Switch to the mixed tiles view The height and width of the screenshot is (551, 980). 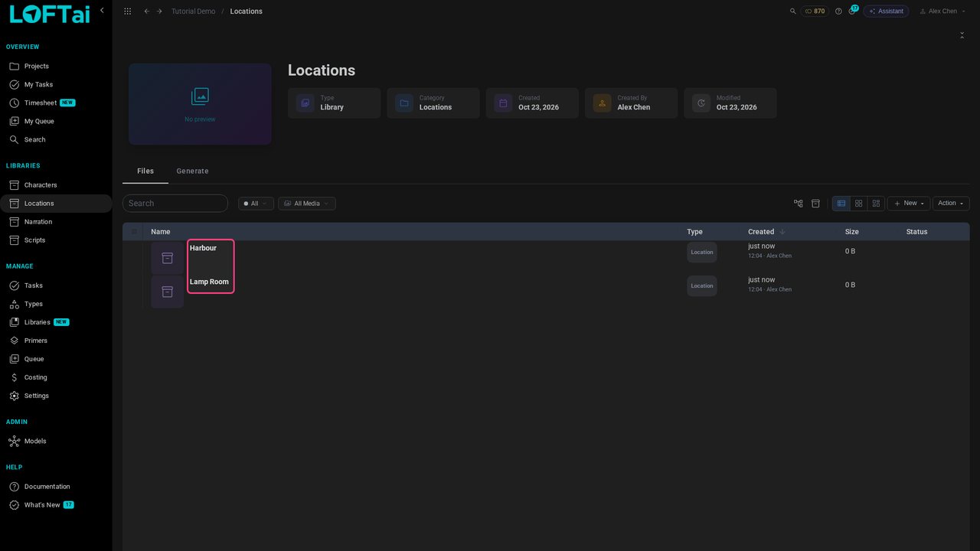(x=877, y=204)
